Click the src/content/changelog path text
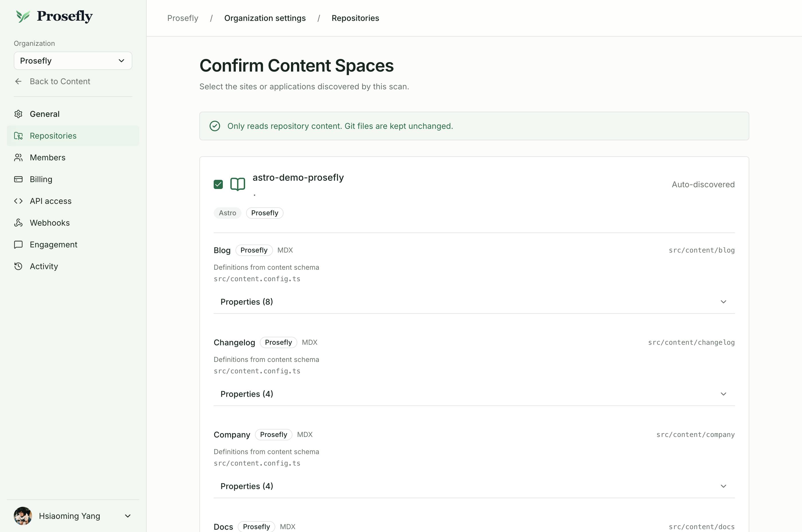The image size is (802, 532). coord(691,342)
